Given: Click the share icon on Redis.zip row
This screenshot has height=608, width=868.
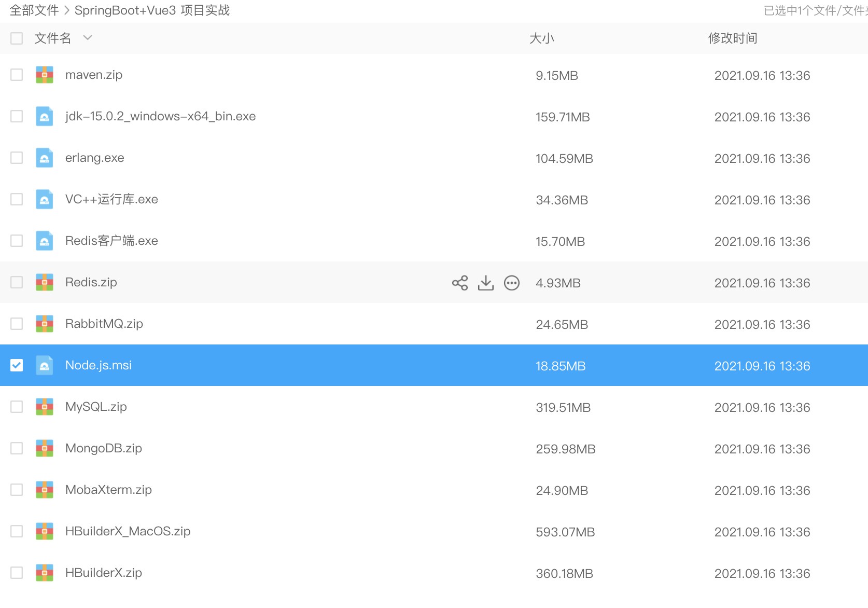Looking at the screenshot, I should pos(460,283).
